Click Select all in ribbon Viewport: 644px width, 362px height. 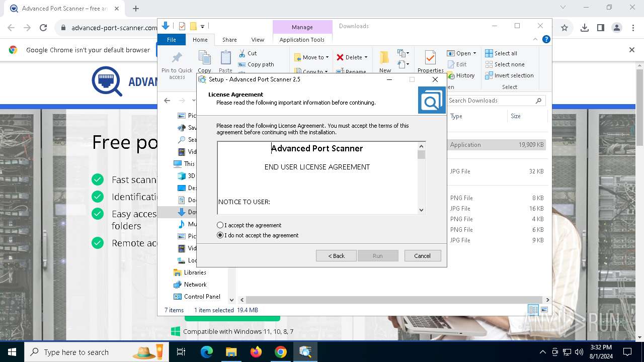tap(501, 53)
